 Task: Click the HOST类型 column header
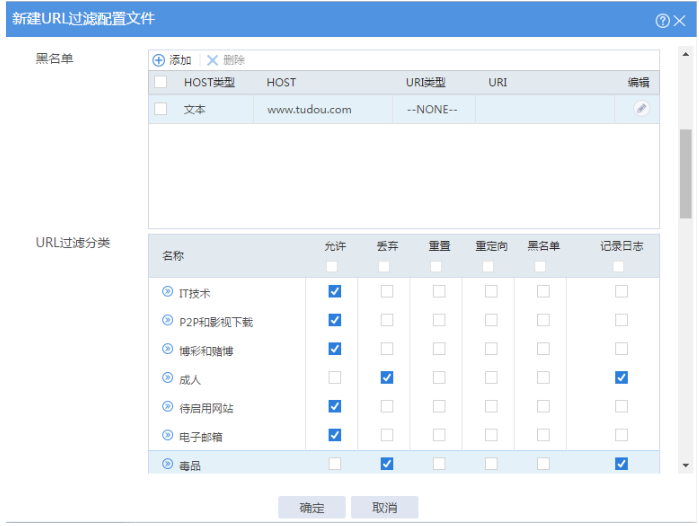click(209, 82)
